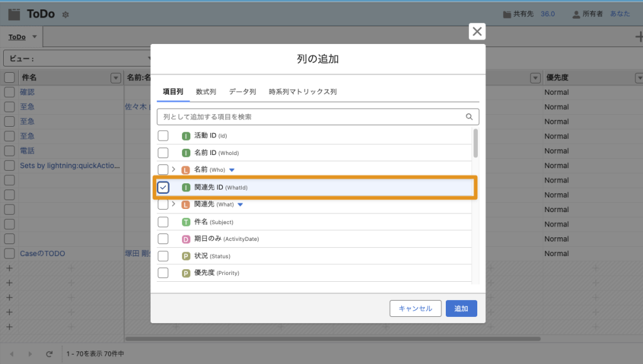Viewport: 643px width, 364px height.
Task: Click the 所有者 person icon
Action: pyautogui.click(x=576, y=14)
